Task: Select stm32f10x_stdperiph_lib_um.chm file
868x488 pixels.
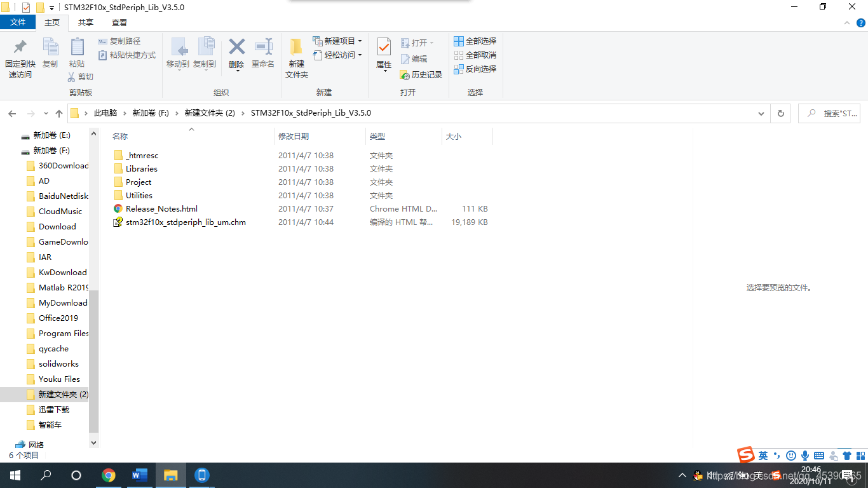Action: (x=186, y=222)
